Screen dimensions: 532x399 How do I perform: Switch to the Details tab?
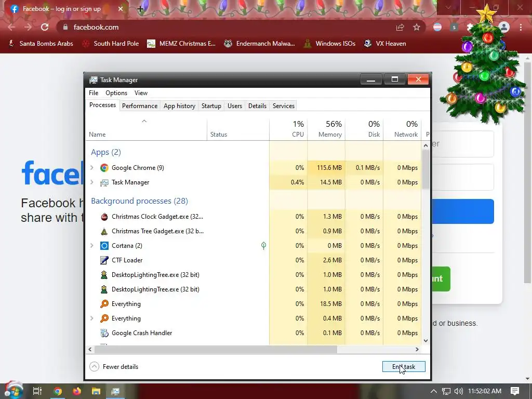pyautogui.click(x=257, y=106)
